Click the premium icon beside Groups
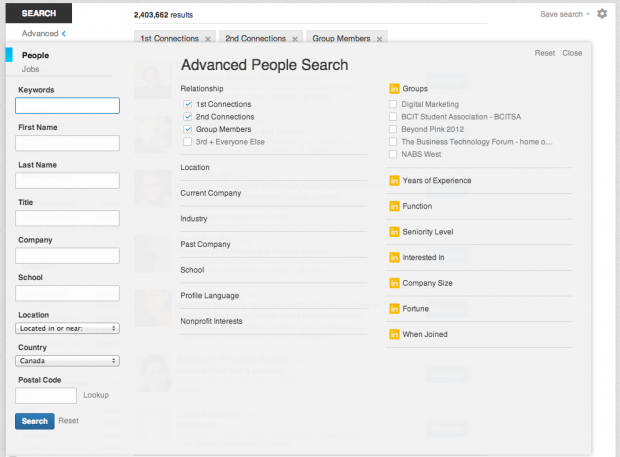Screen dimensions: 620x457 pyautogui.click(x=394, y=89)
